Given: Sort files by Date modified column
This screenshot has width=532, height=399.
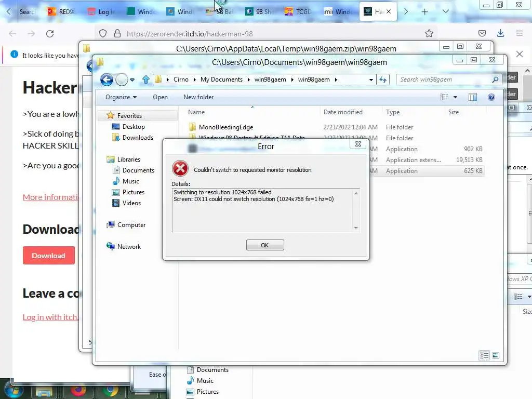Looking at the screenshot, I should pyautogui.click(x=343, y=112).
